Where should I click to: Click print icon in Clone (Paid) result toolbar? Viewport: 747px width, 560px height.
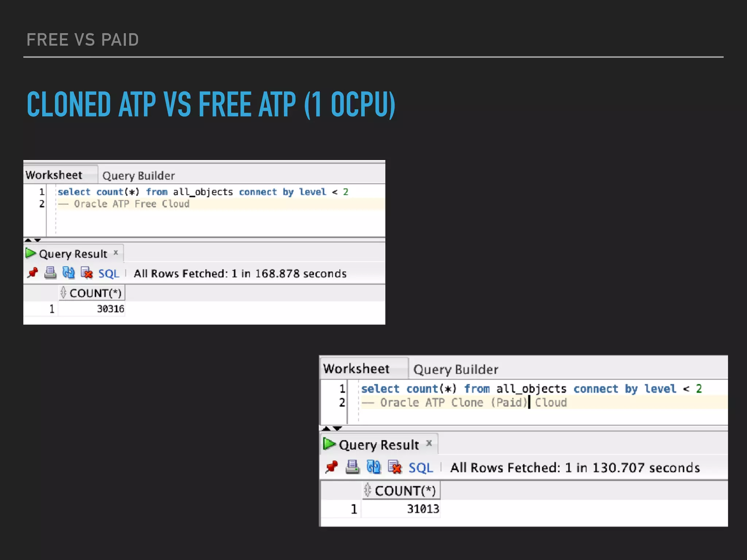(x=352, y=467)
